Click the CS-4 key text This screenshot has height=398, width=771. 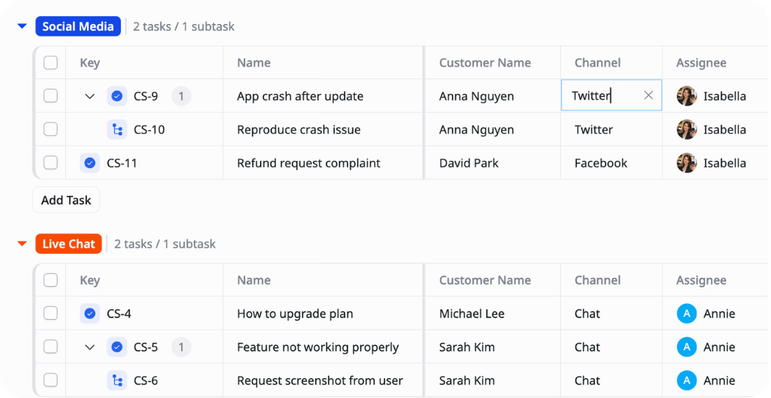pyautogui.click(x=119, y=313)
